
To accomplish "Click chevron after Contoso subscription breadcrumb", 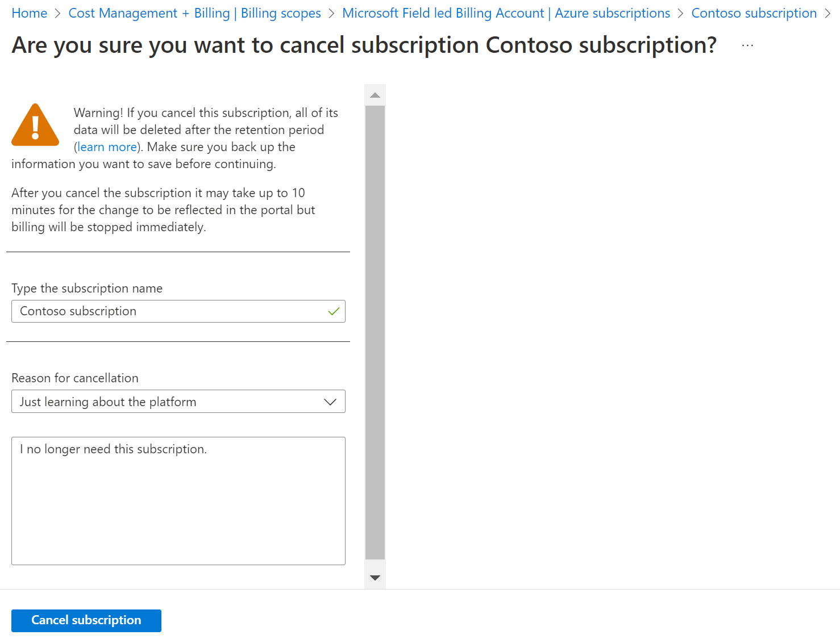I will pyautogui.click(x=827, y=14).
